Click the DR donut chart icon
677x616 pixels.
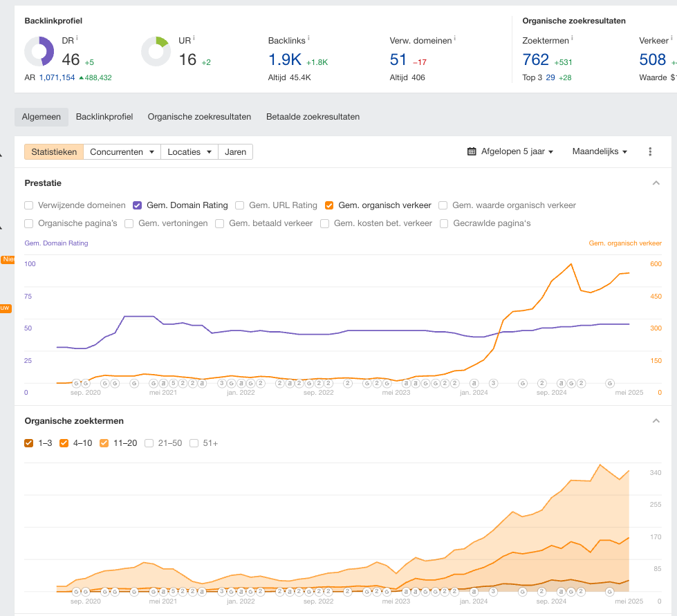click(39, 52)
